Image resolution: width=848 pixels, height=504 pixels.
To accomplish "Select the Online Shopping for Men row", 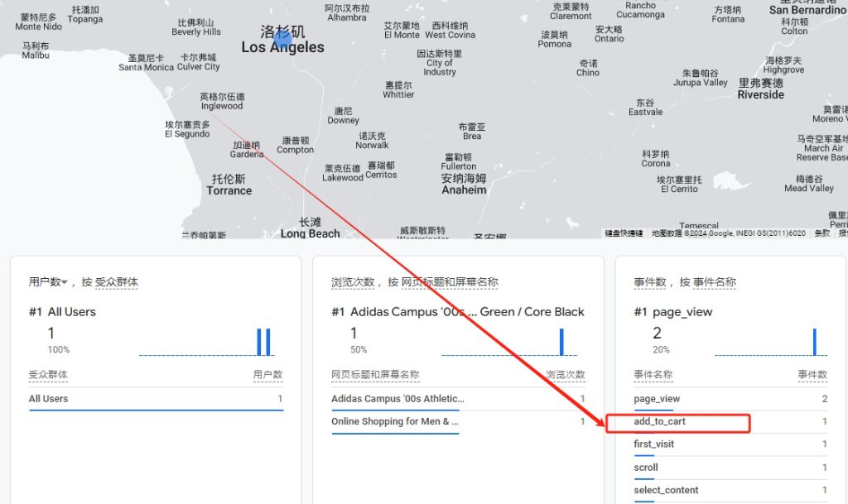I will 395,421.
